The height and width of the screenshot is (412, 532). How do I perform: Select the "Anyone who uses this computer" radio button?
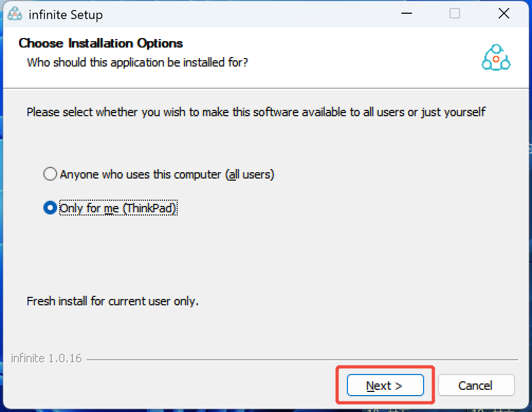coord(50,174)
